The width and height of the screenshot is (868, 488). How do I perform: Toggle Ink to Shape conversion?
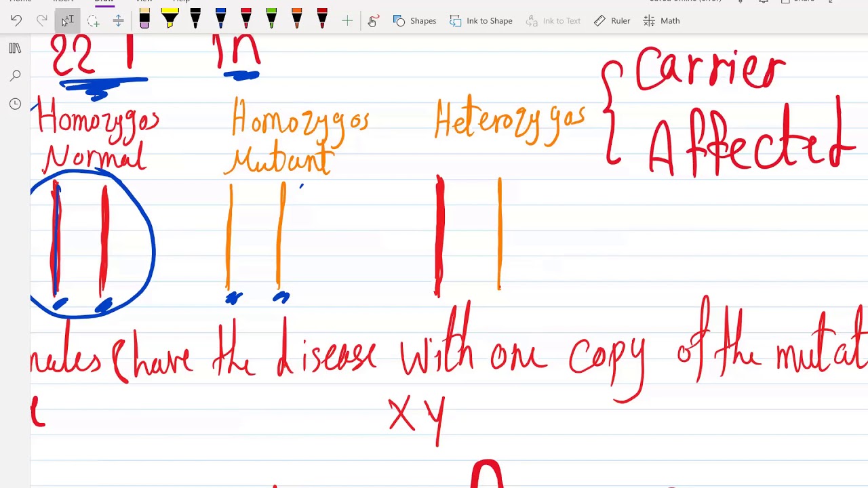[x=481, y=21]
